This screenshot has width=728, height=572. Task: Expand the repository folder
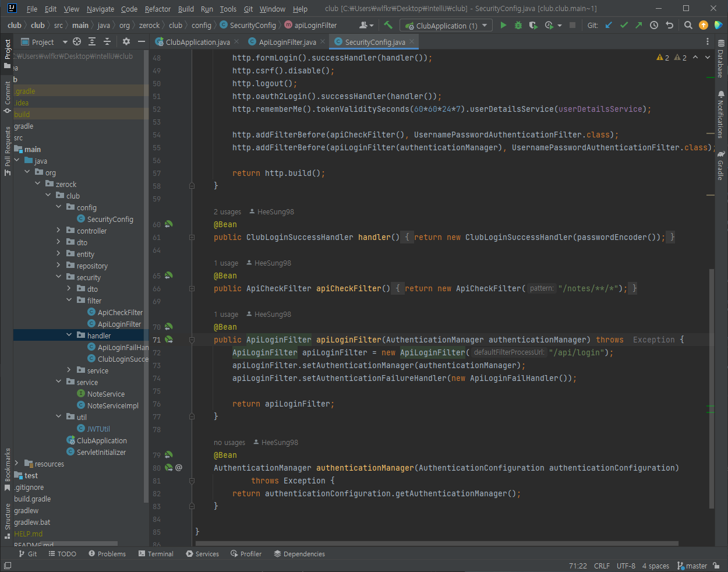pyautogui.click(x=59, y=266)
